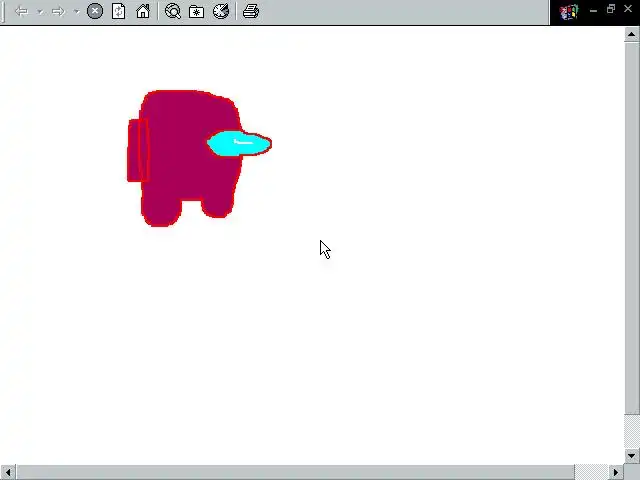Click the horizontal scrollbar thumb
Image resolution: width=640 pixels, height=480 pixels.
point(295,472)
